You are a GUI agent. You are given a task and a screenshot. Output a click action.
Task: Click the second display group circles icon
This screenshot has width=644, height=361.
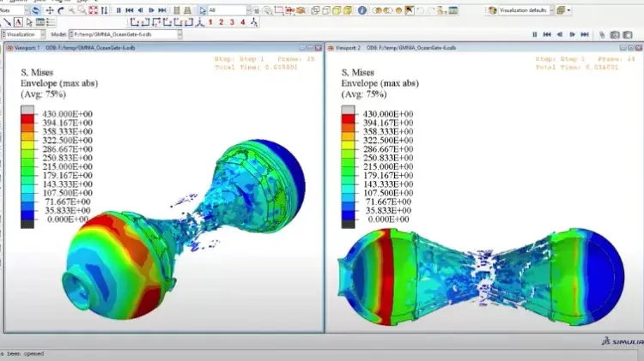[x=388, y=10]
